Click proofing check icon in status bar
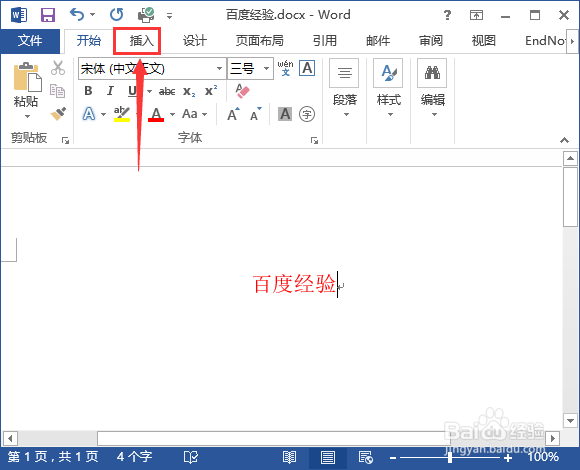This screenshot has height=470, width=580. click(x=191, y=458)
